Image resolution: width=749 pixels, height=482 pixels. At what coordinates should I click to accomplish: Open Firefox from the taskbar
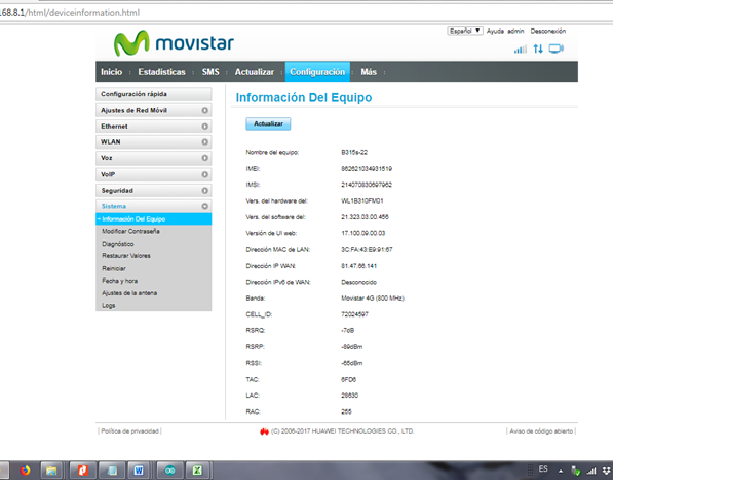[x=25, y=470]
